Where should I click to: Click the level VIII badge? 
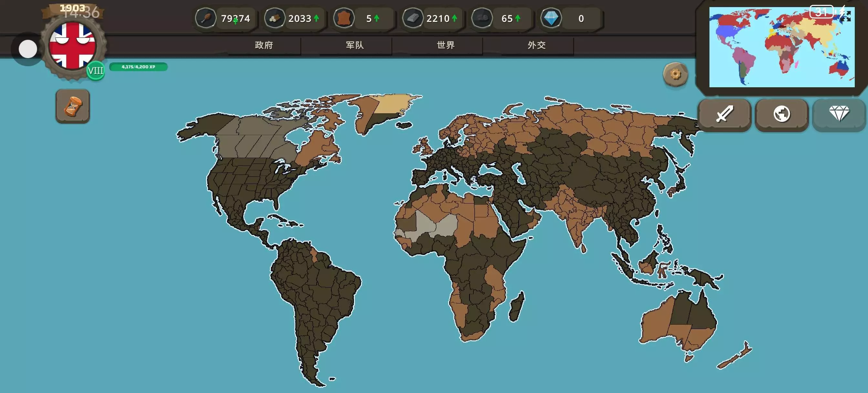pos(95,71)
